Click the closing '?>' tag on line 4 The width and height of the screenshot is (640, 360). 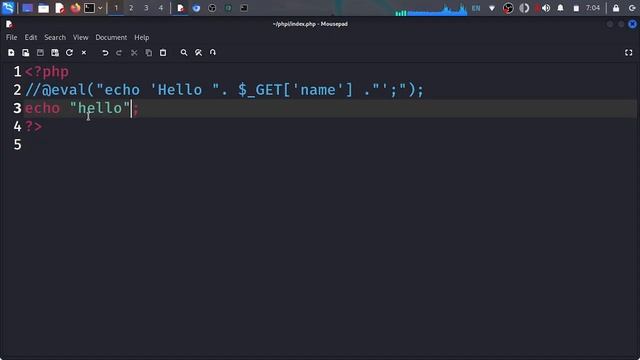pyautogui.click(x=33, y=126)
